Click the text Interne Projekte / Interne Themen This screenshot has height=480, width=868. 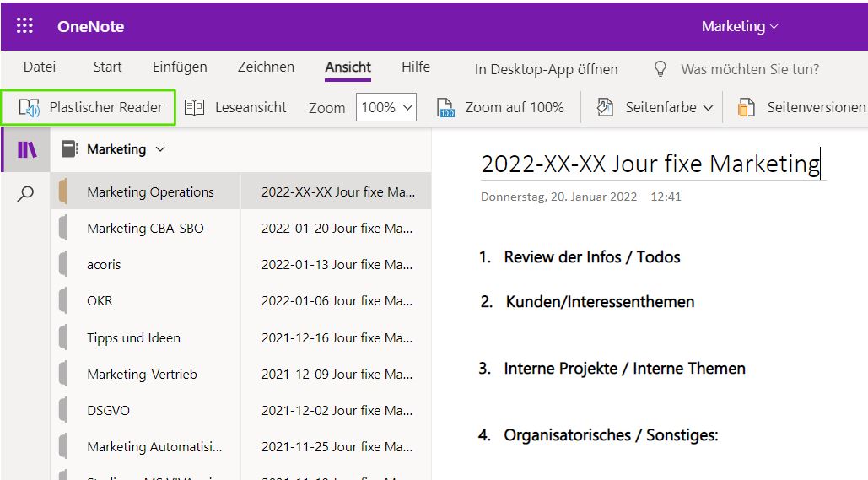(624, 368)
